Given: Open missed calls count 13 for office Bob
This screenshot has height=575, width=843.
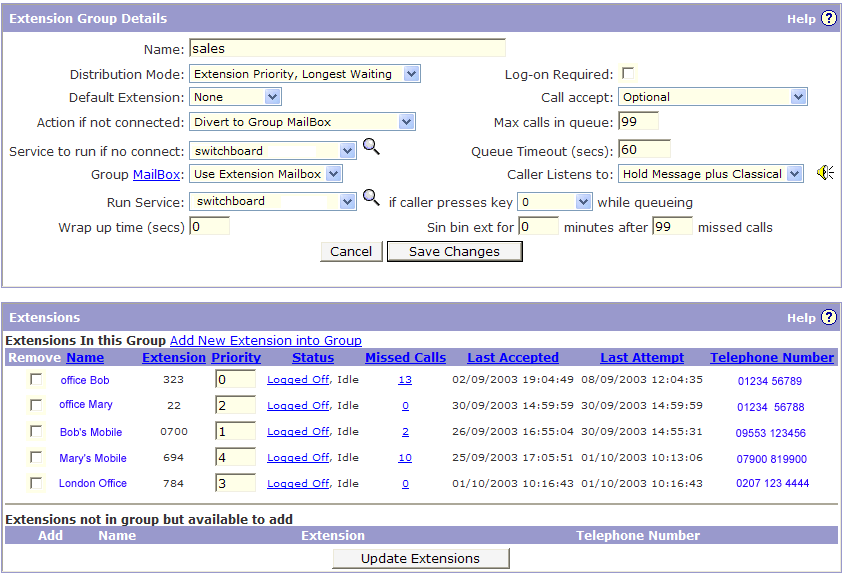Looking at the screenshot, I should 405,379.
